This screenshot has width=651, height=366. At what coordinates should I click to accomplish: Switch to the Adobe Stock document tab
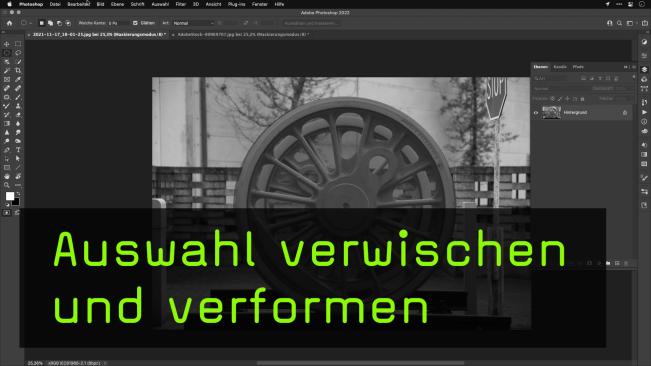click(243, 34)
